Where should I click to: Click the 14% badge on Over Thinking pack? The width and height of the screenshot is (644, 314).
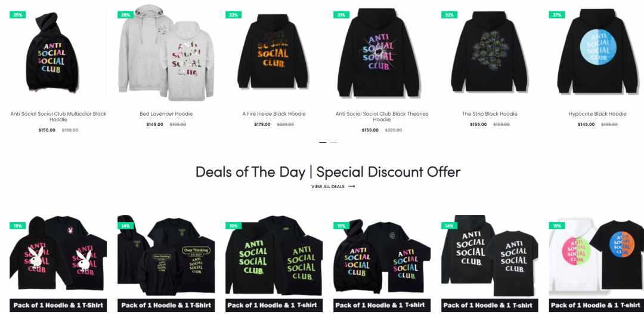[x=126, y=226]
